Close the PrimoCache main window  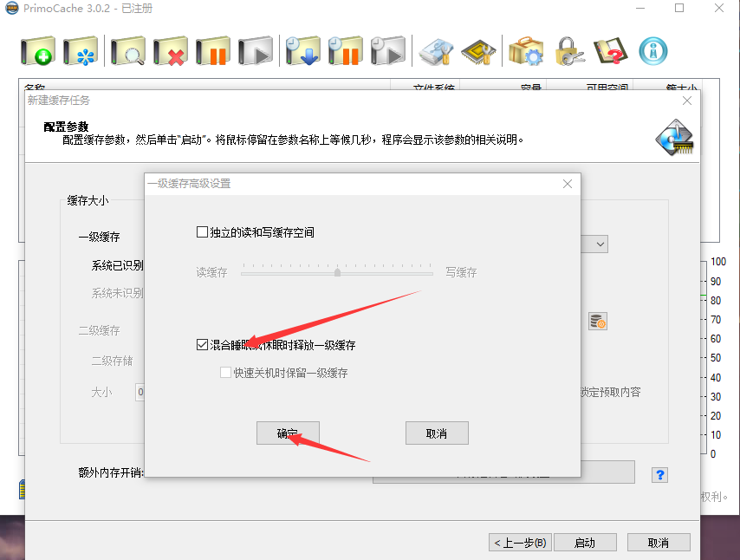click(719, 8)
